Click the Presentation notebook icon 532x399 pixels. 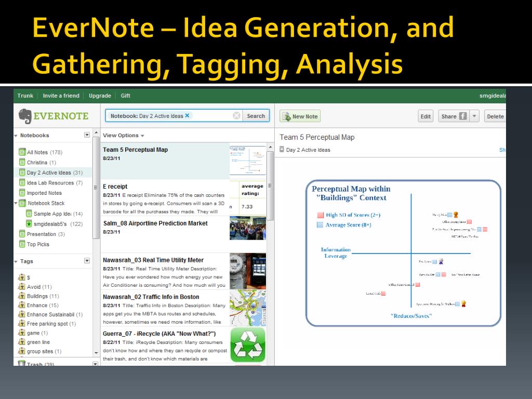pyautogui.click(x=22, y=234)
